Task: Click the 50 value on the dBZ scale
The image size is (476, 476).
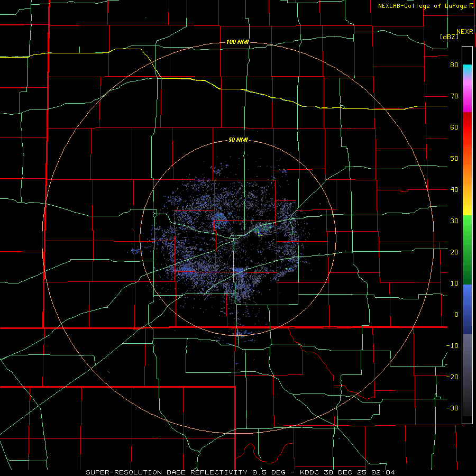Action: click(454, 159)
